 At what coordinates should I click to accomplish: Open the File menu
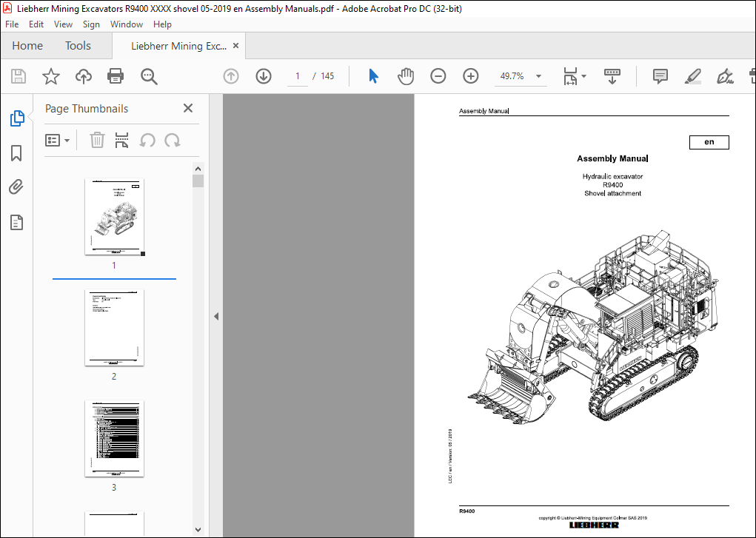coord(12,24)
